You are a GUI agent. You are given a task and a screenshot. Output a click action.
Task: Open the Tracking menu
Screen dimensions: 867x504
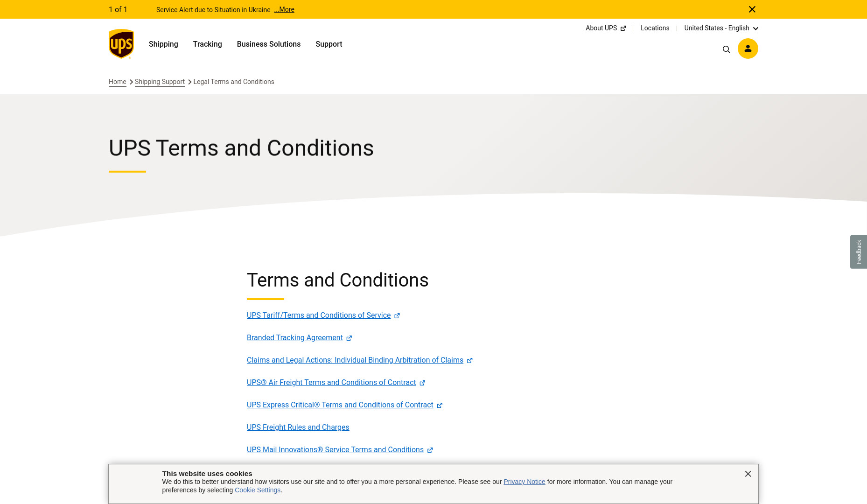(208, 44)
